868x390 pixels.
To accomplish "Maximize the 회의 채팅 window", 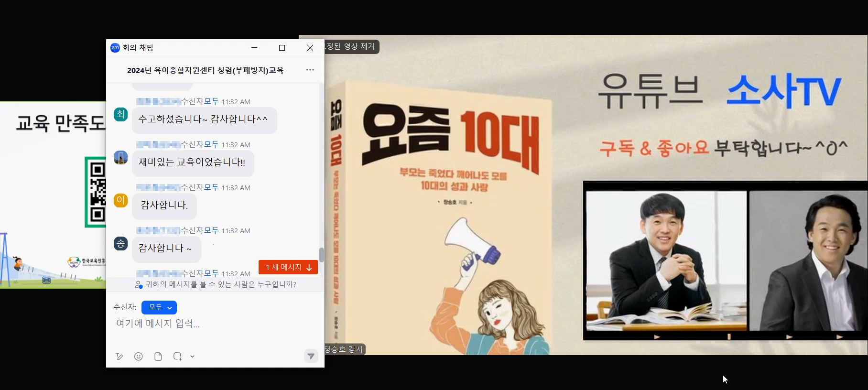I will click(282, 48).
